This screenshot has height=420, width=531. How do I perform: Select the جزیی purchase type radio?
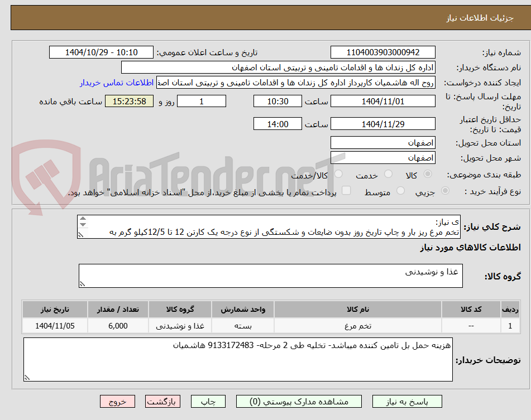tap(446, 191)
